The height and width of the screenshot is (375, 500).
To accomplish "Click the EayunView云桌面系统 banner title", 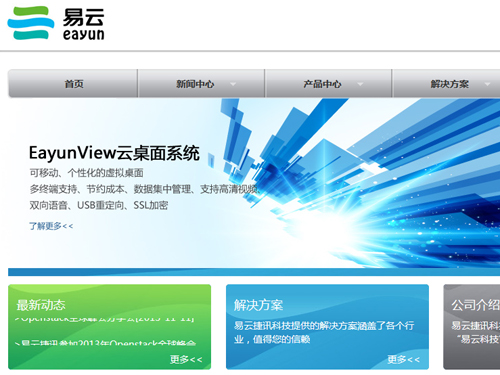I will [x=114, y=153].
